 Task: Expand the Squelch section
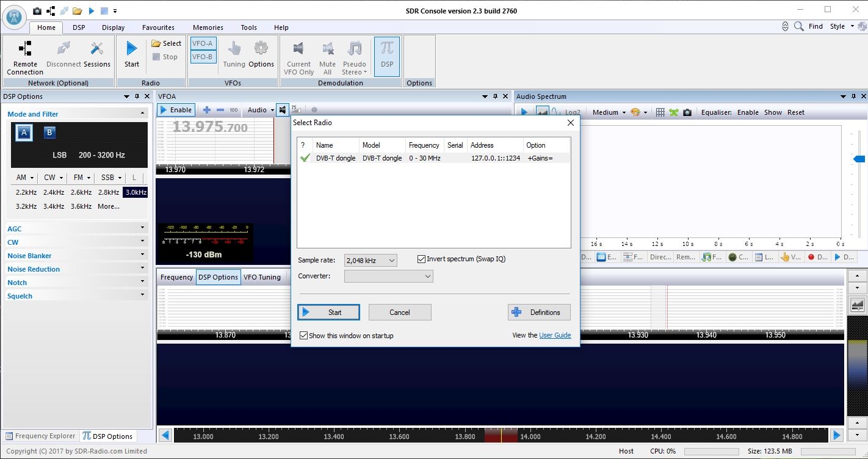[x=76, y=295]
